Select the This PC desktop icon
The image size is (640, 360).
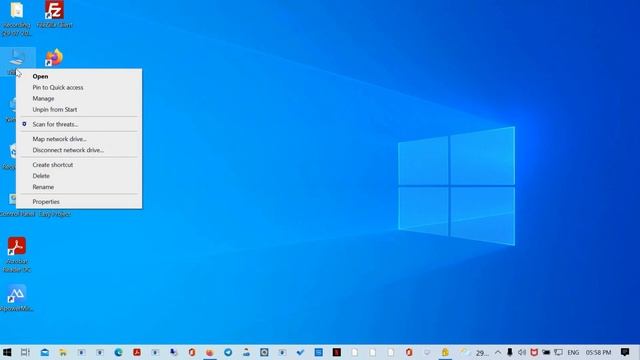coord(17,61)
